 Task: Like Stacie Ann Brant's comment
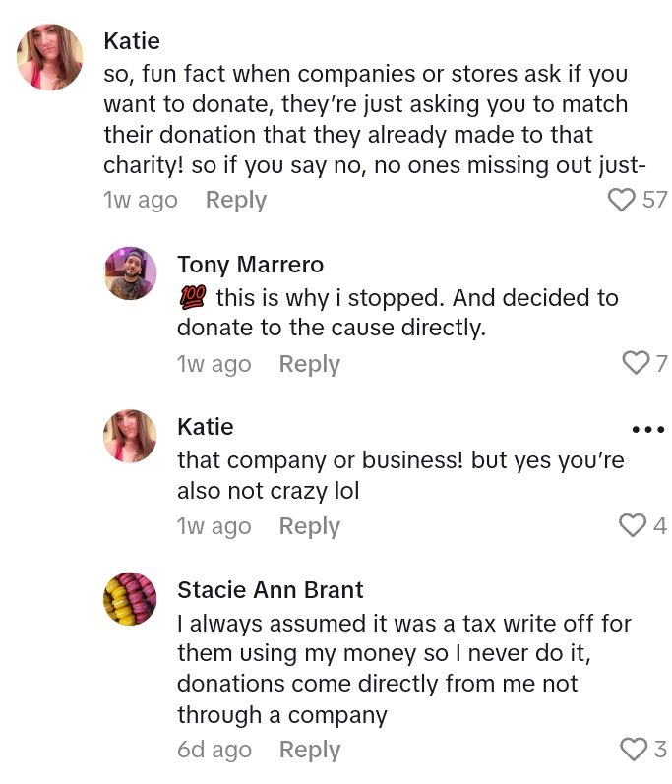pyautogui.click(x=634, y=750)
